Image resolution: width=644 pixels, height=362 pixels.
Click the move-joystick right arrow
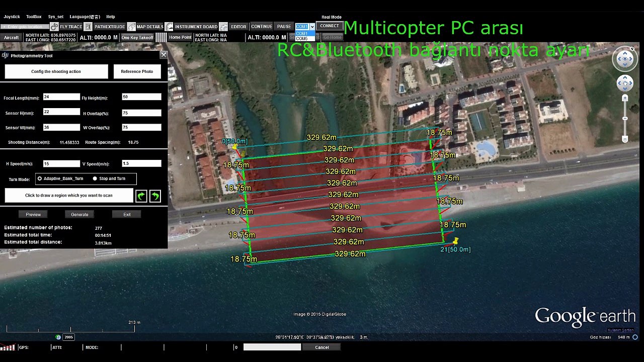tap(631, 83)
